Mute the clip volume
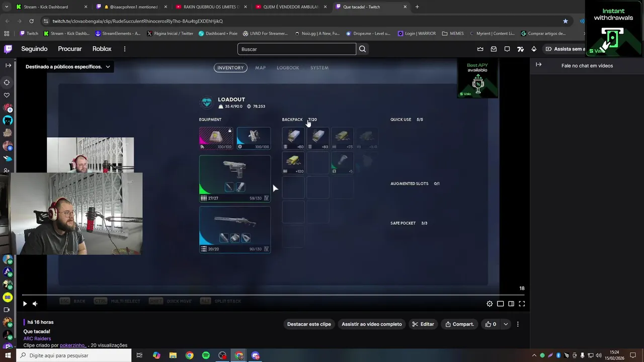This screenshot has width=644, height=362. tap(35, 304)
